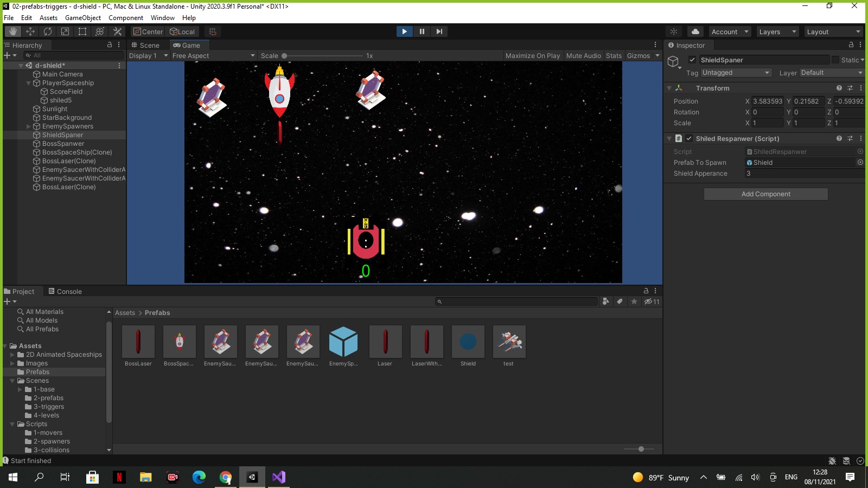Open the Tag dropdown
Viewport: 868px width, 488px height.
[x=736, y=73]
